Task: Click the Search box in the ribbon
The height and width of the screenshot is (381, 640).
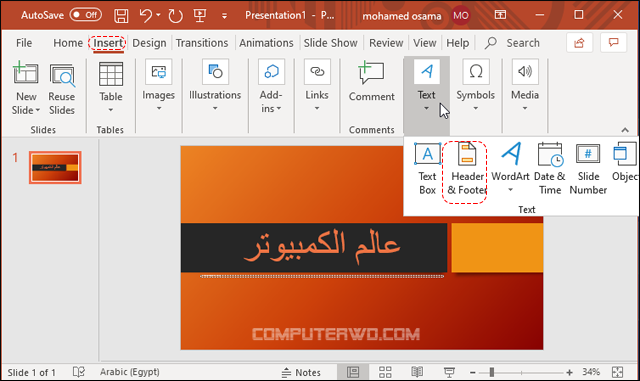Action: pyautogui.click(x=513, y=43)
